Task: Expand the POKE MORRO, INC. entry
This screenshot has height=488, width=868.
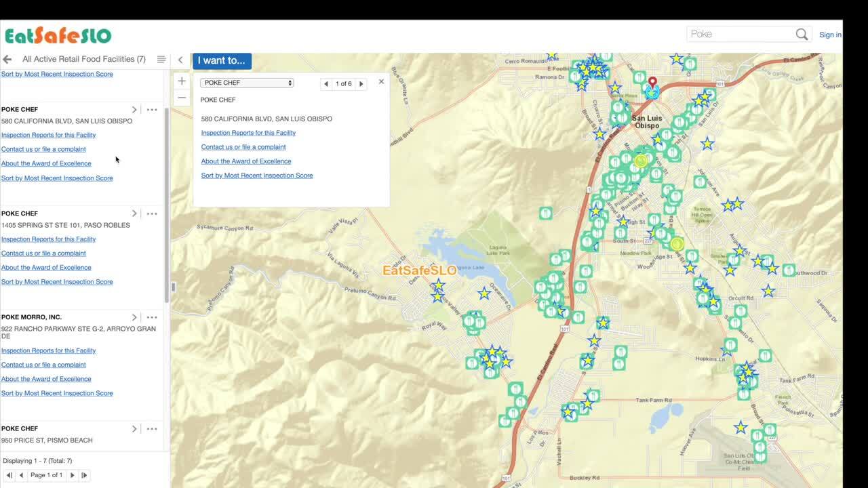Action: point(134,317)
